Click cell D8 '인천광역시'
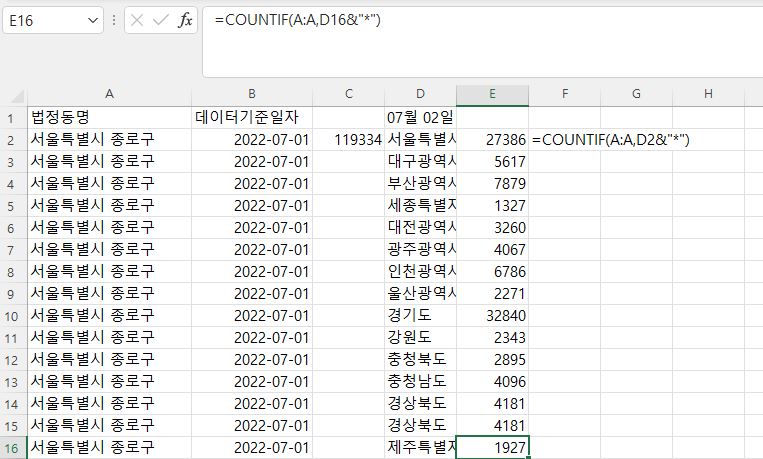 [x=420, y=272]
